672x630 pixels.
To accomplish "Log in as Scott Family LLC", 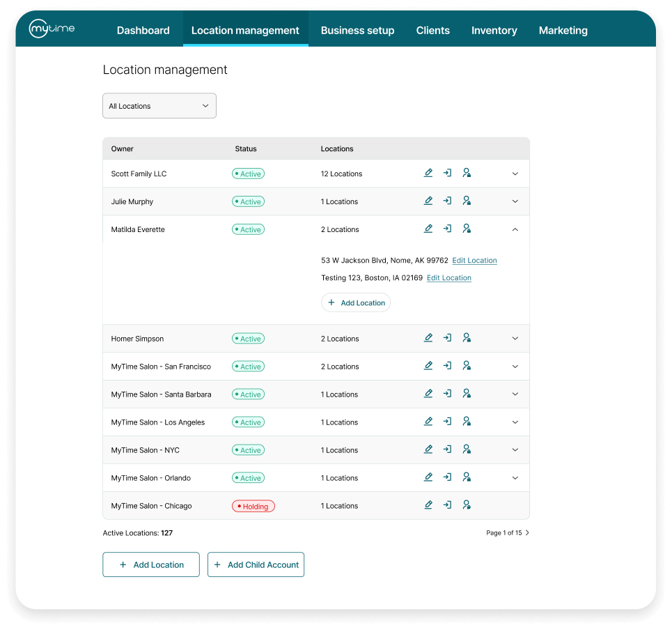I will [x=448, y=173].
